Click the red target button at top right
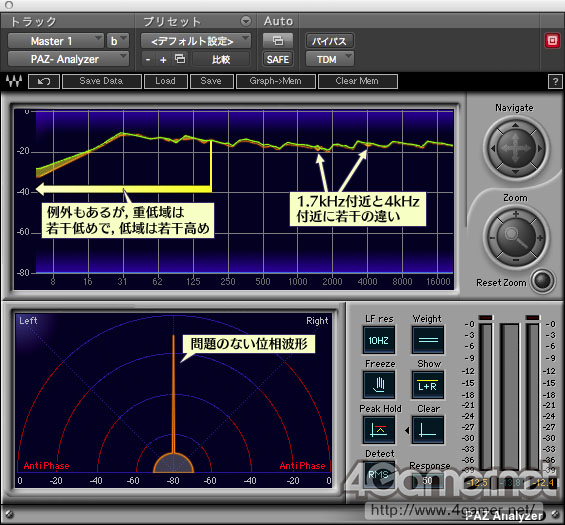565x525 pixels. pyautogui.click(x=552, y=41)
